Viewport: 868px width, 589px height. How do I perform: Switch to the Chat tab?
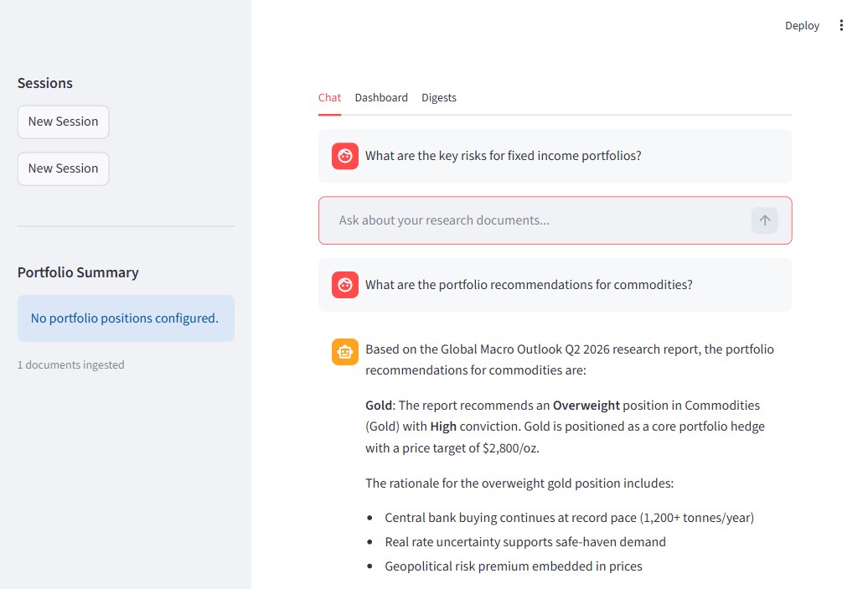point(329,98)
